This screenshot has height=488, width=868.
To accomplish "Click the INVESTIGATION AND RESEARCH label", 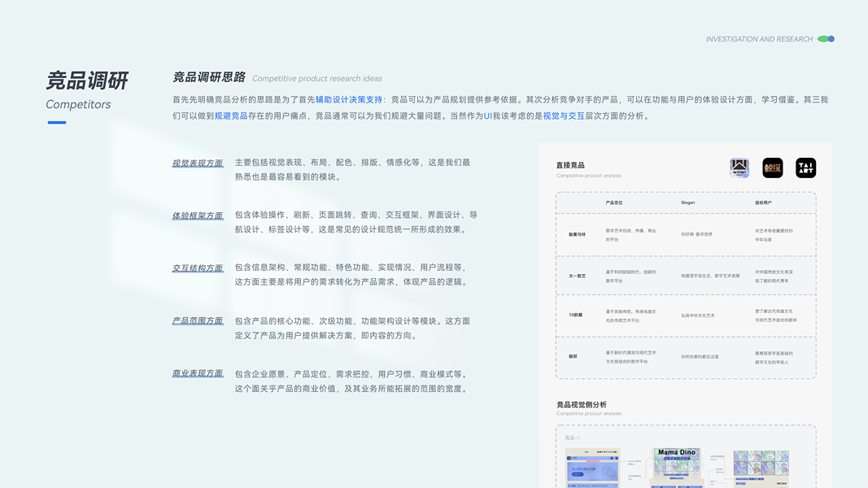I will 759,39.
